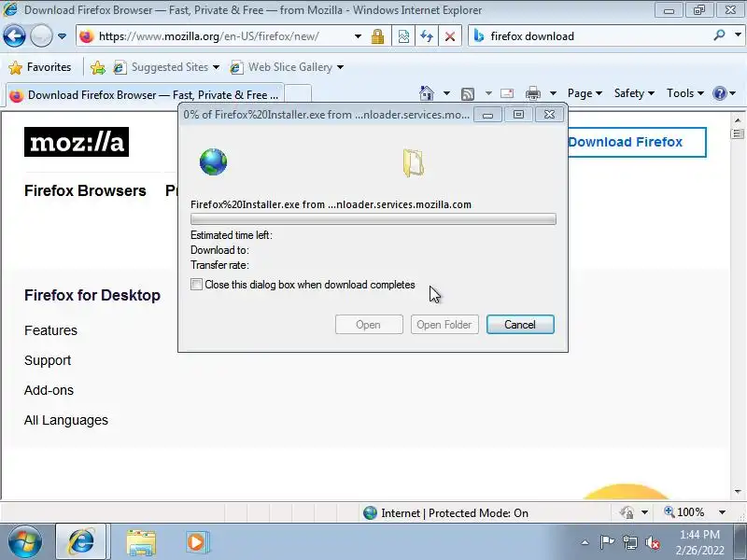Click the Download Firefox button

click(637, 142)
